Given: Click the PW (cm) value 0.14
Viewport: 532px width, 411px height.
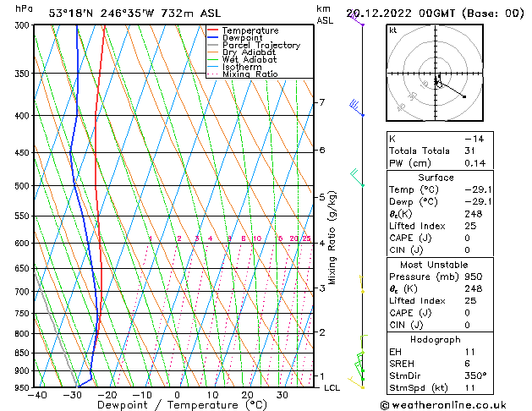Looking at the screenshot, I should click(x=474, y=163).
